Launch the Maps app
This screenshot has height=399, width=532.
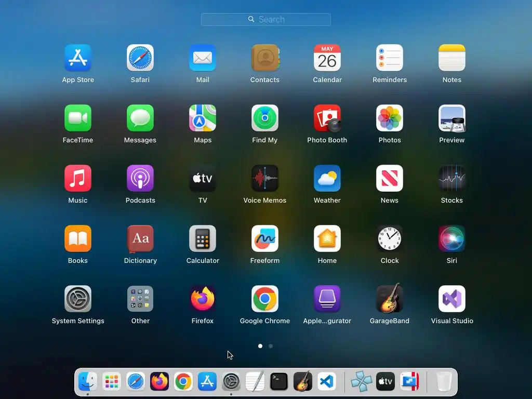click(x=203, y=118)
